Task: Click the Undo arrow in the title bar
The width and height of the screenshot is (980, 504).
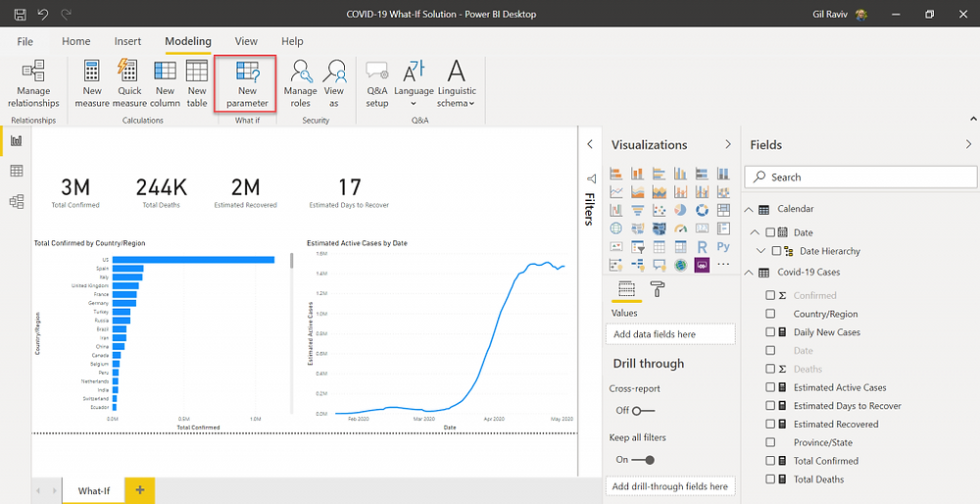Action: (x=42, y=14)
